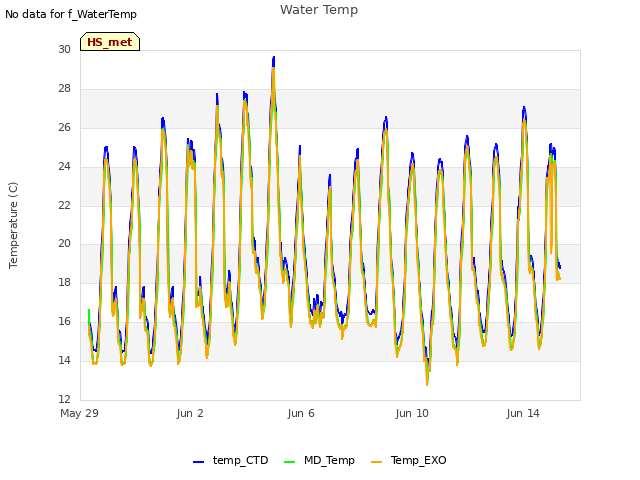
Task: Click the Jun 6 x-axis label
Action: tap(301, 413)
